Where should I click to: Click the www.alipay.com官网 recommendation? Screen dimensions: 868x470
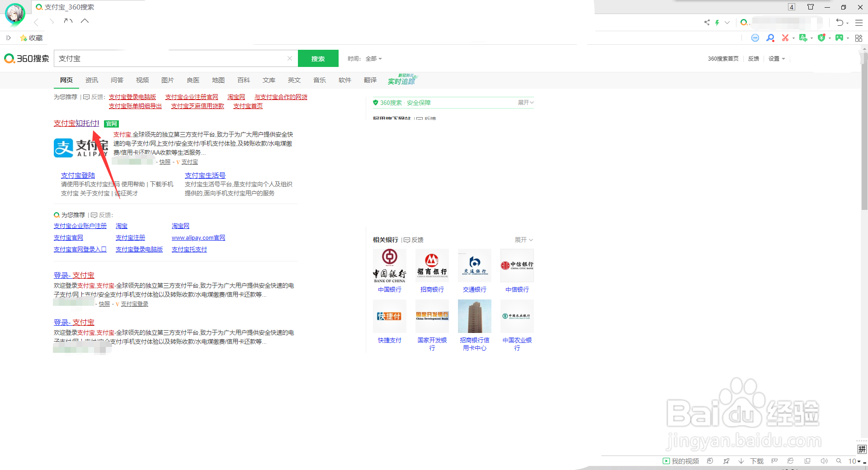(x=198, y=237)
